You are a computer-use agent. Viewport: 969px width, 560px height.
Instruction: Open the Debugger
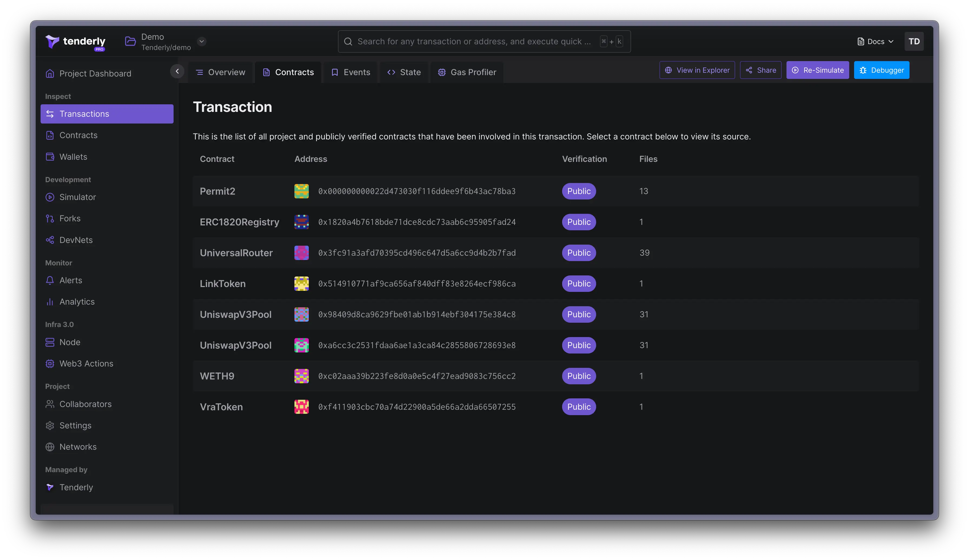tap(881, 70)
